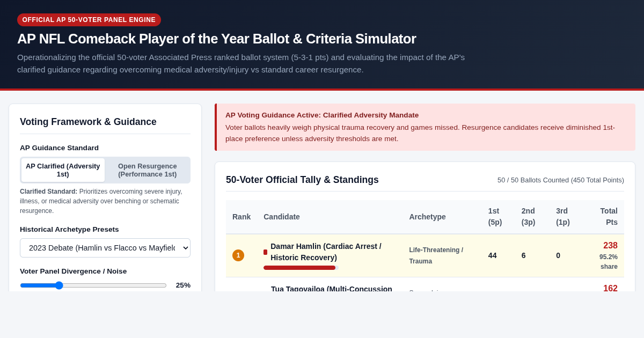
Task: Click Tua Tagovailoa candidate name
Action: 332,289
